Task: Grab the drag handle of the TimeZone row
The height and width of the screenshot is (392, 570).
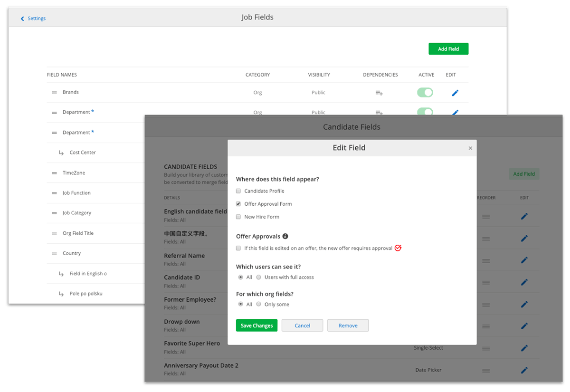Action: click(55, 173)
